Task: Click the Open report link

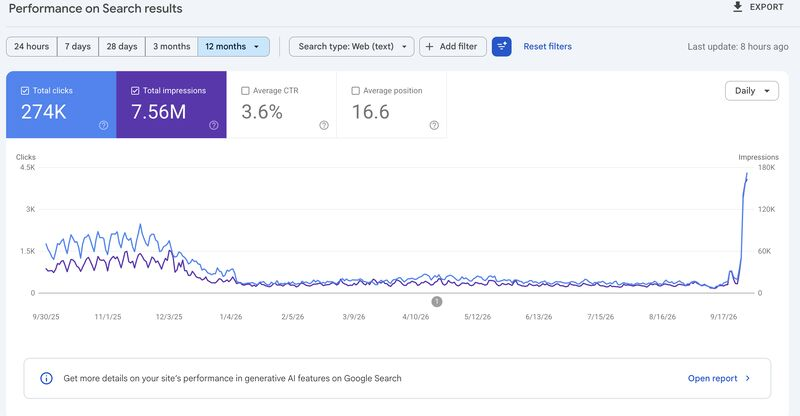Action: coord(712,378)
